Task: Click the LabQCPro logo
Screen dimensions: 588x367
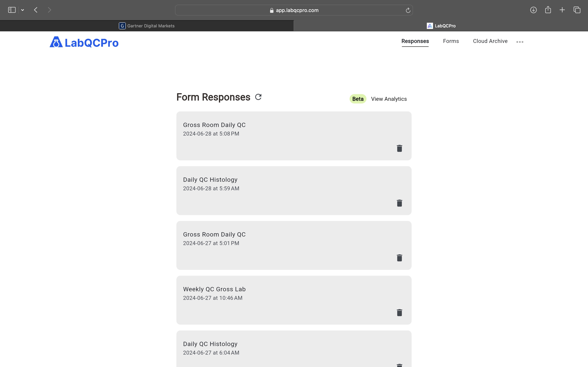Action: coord(84,43)
